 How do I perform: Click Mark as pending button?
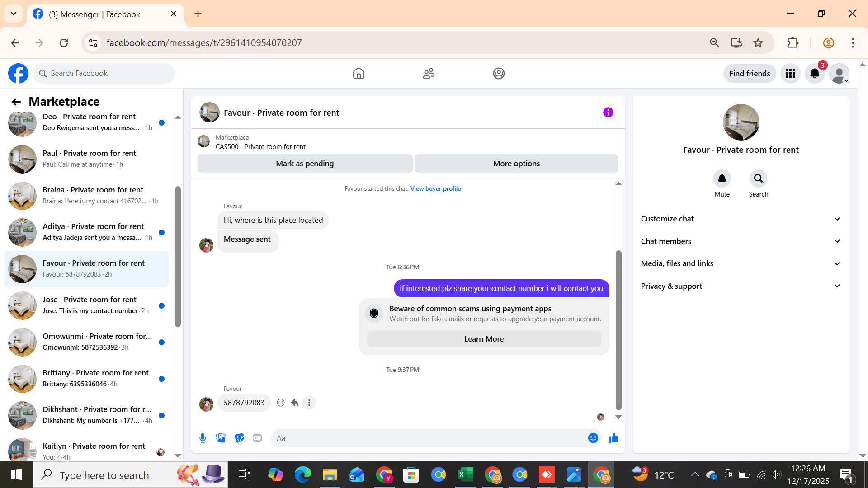click(305, 164)
